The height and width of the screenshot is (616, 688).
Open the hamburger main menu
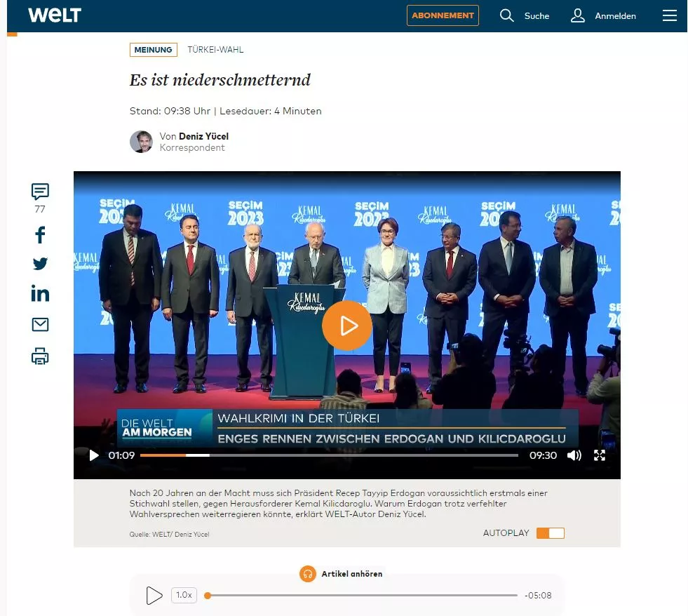pos(670,15)
